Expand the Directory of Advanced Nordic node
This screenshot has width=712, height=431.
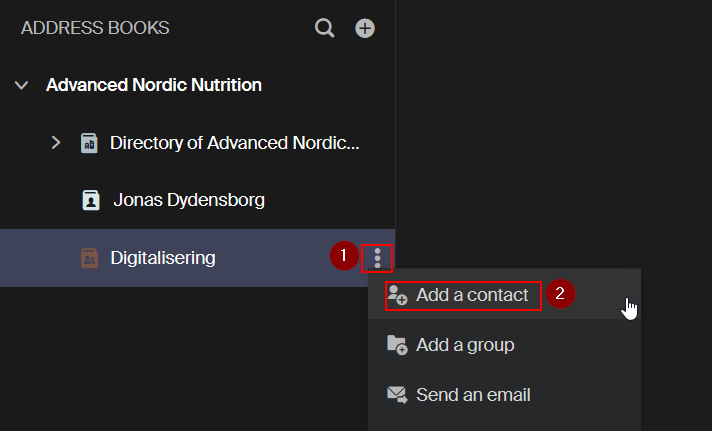56,143
